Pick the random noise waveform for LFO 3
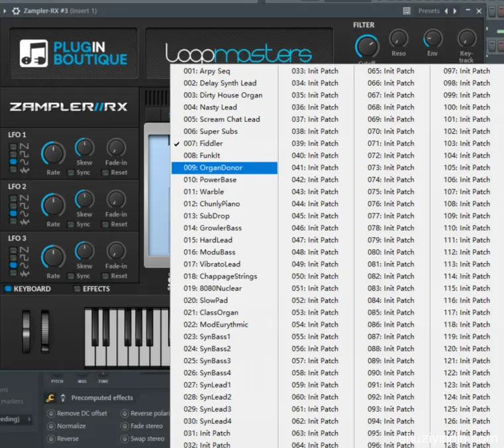 [13, 273]
